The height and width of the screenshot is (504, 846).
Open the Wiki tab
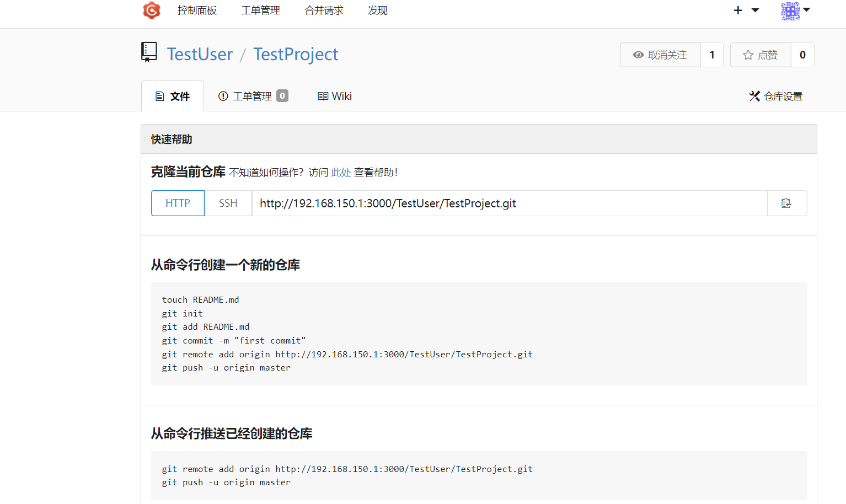pyautogui.click(x=334, y=96)
